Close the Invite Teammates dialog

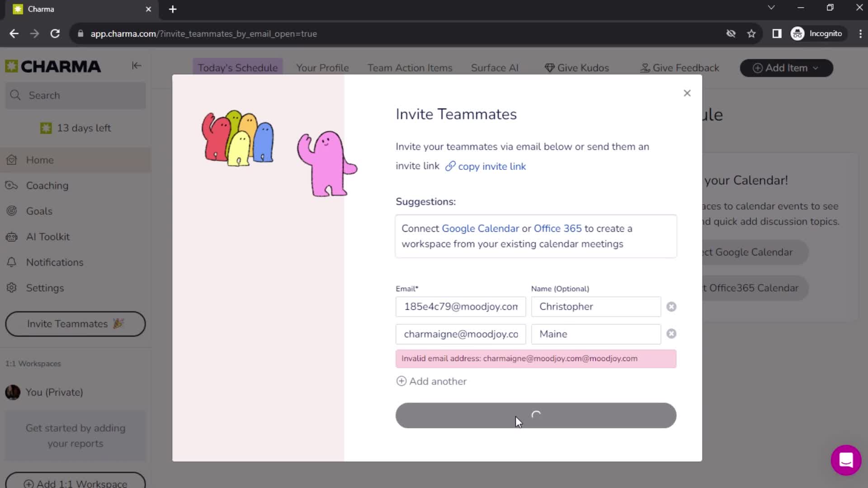(687, 93)
